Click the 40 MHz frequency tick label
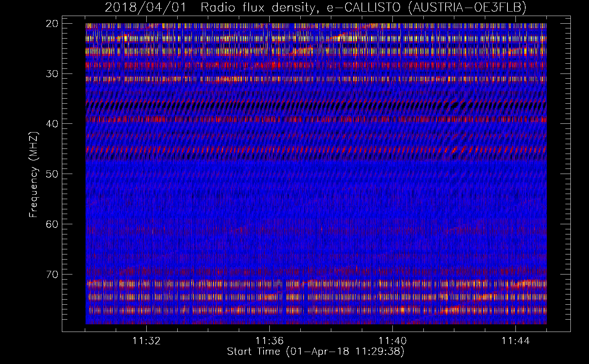 pos(52,124)
